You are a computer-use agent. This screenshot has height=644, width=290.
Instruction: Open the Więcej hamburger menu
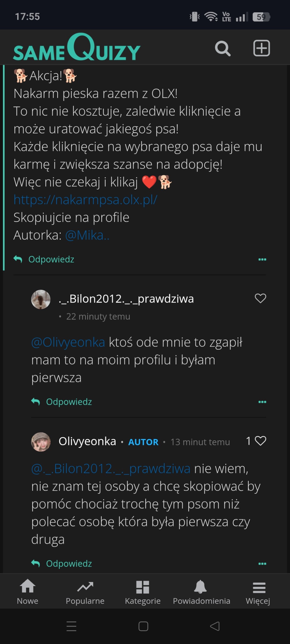click(x=258, y=592)
